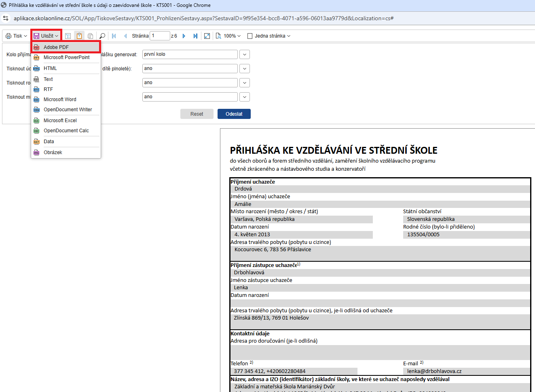Click the citizenship value Slovenská republika
535x392 pixels.
(x=431, y=219)
